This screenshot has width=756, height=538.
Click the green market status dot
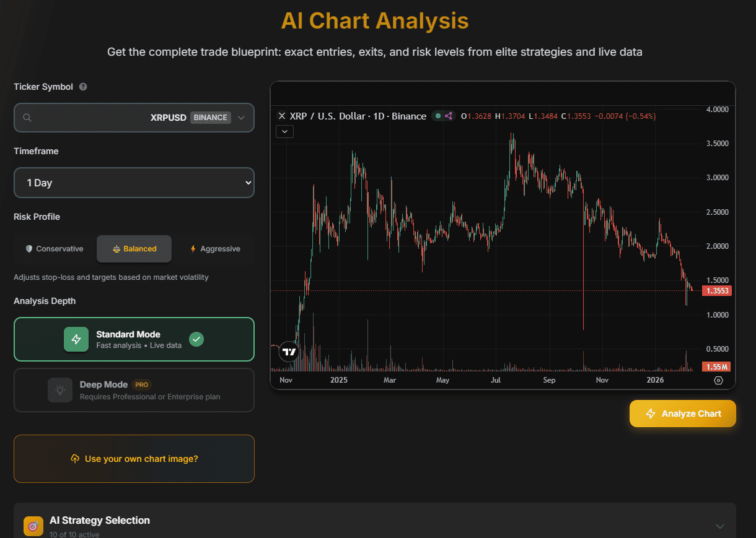pos(438,116)
